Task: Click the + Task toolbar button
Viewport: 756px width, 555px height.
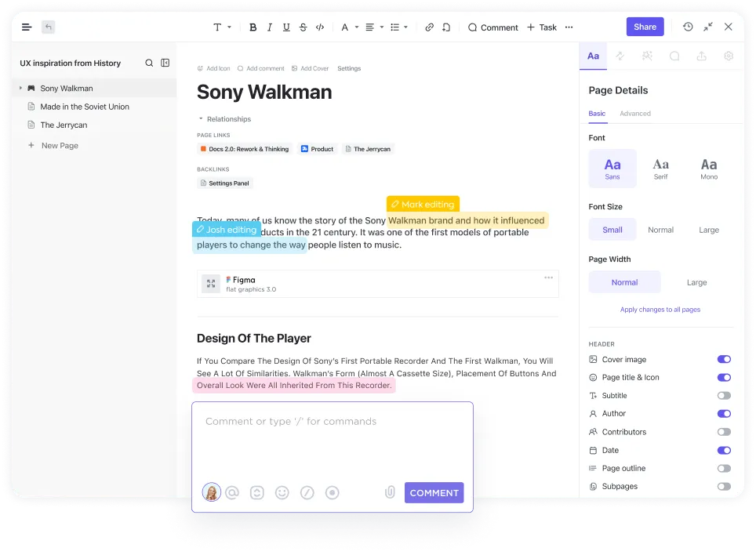Action: click(x=541, y=27)
